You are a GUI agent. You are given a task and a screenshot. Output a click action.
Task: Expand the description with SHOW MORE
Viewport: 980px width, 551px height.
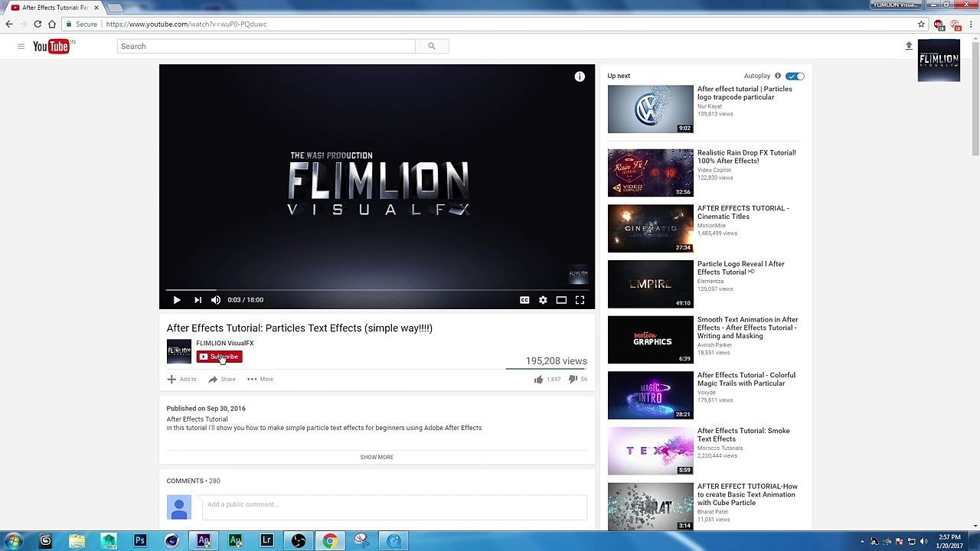(x=377, y=457)
